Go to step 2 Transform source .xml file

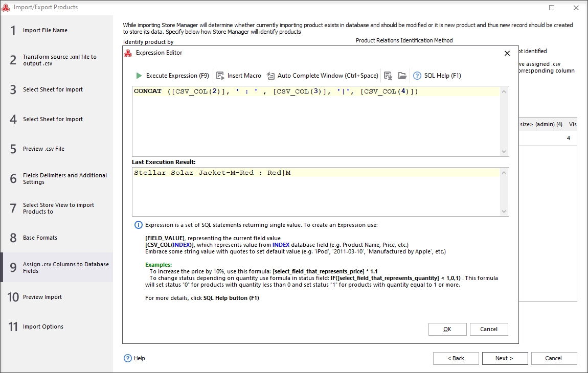[x=56, y=60]
